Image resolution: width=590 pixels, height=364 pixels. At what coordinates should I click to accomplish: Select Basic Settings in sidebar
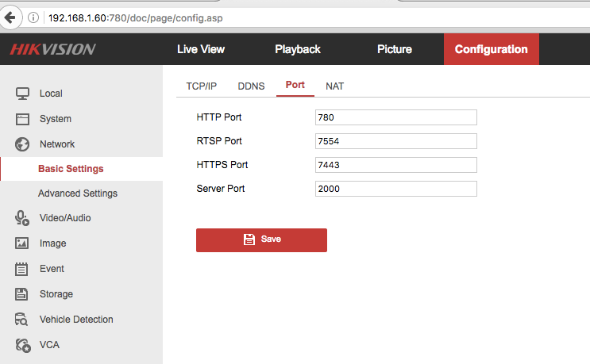click(71, 169)
